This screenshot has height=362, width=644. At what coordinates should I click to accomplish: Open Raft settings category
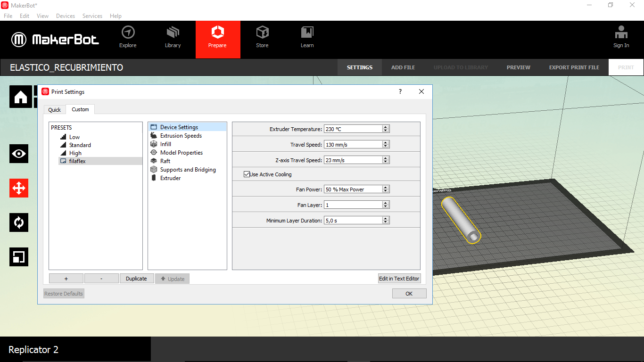(x=165, y=161)
